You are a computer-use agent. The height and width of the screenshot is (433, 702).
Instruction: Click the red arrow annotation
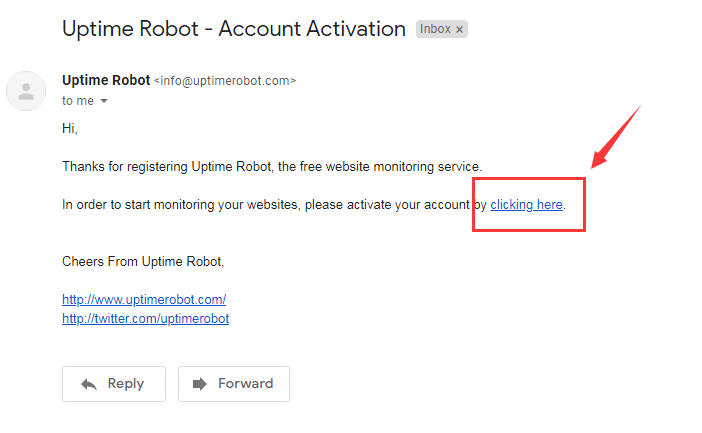(x=615, y=138)
